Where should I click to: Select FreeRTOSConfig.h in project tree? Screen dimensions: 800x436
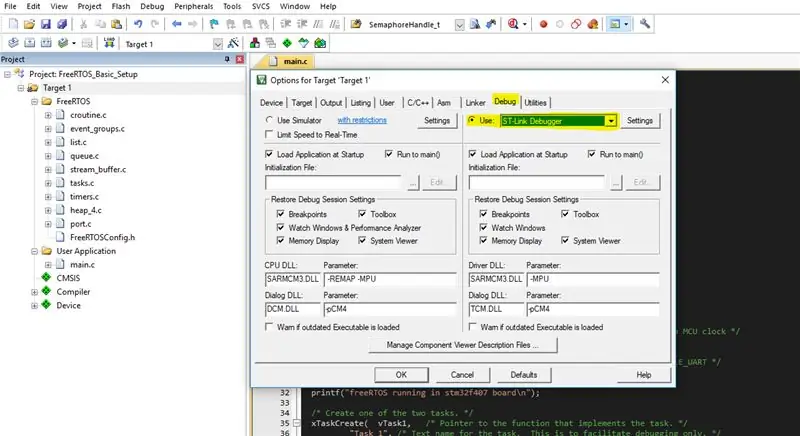tap(103, 237)
